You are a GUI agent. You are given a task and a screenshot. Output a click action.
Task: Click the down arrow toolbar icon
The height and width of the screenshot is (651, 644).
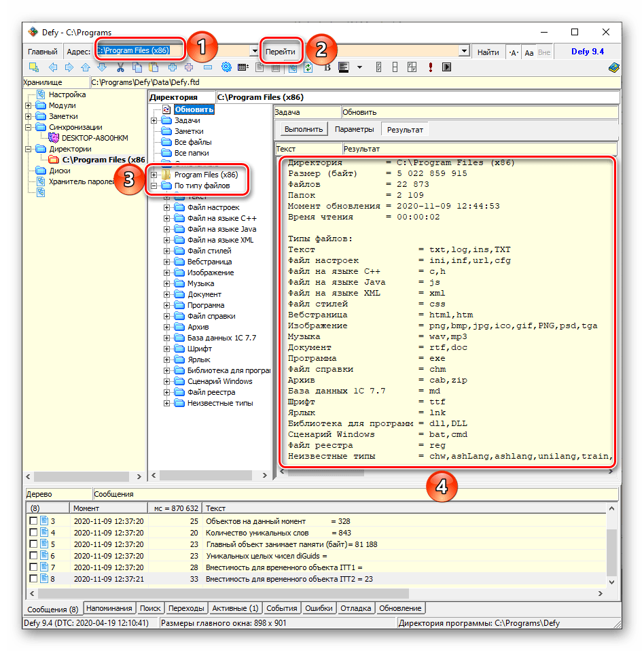[x=102, y=67]
